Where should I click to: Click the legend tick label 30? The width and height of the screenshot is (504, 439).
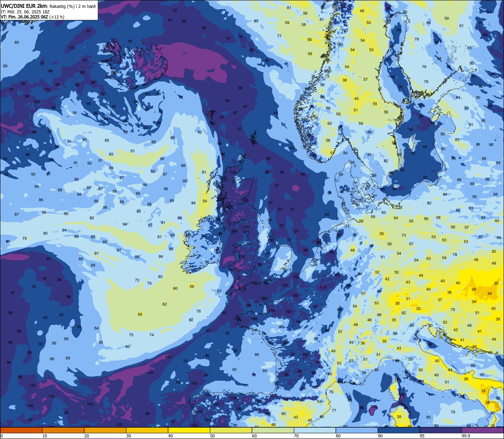tap(128, 436)
